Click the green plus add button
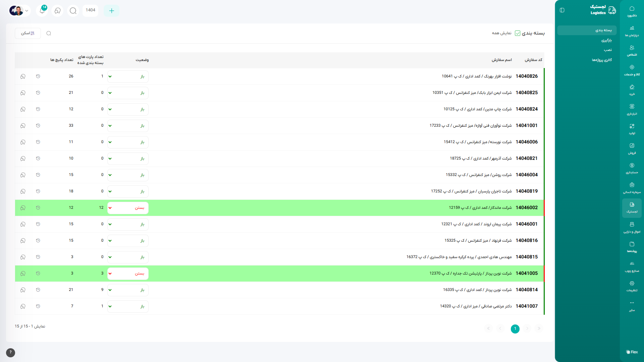This screenshot has width=644, height=362. pos(111,11)
